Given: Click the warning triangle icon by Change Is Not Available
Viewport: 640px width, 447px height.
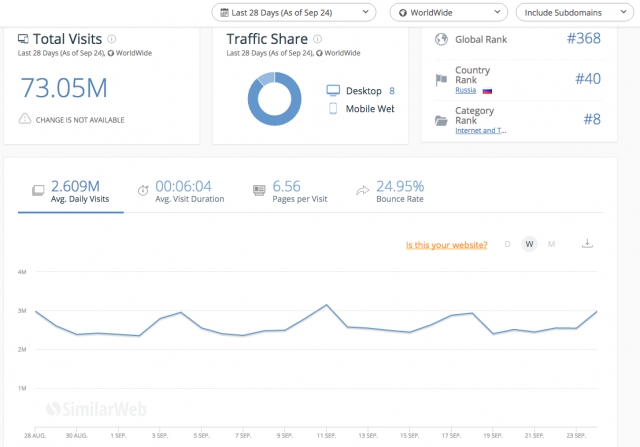Looking at the screenshot, I should pos(25,119).
